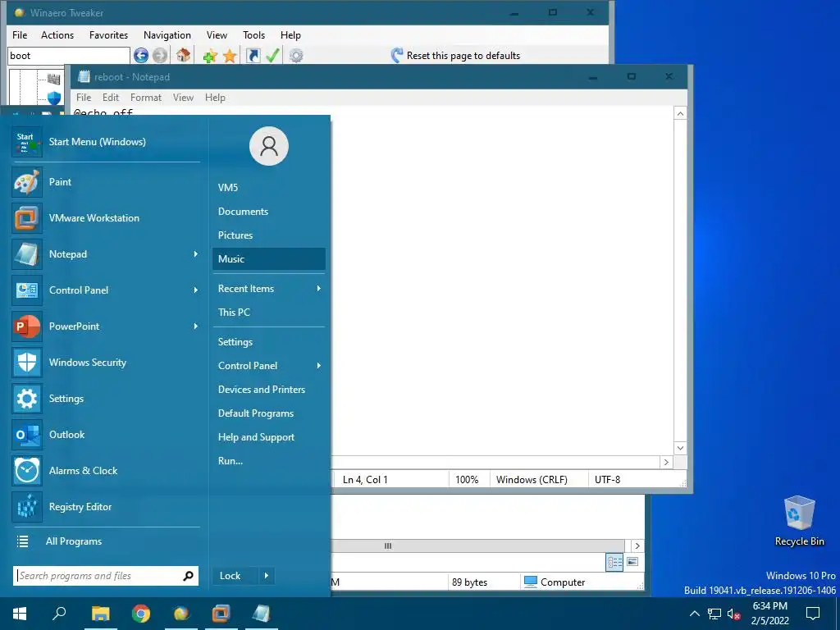Click the Windows Start button on taskbar

pos(20,614)
